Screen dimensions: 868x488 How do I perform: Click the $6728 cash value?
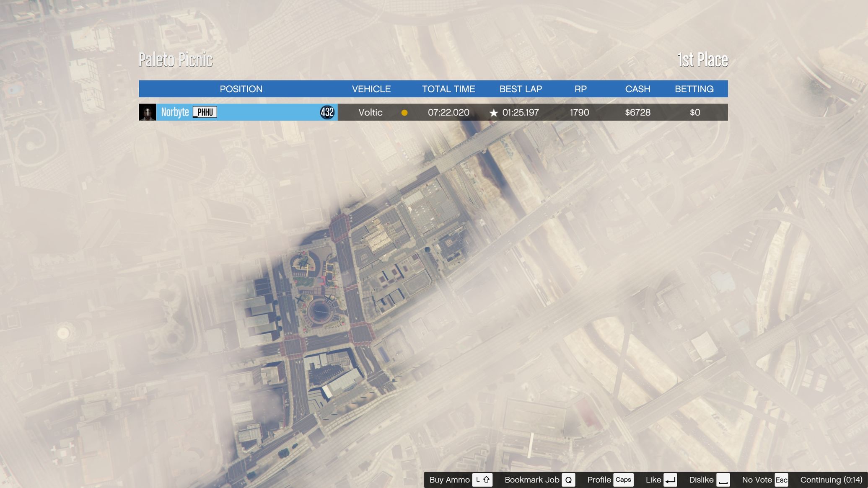[637, 112]
